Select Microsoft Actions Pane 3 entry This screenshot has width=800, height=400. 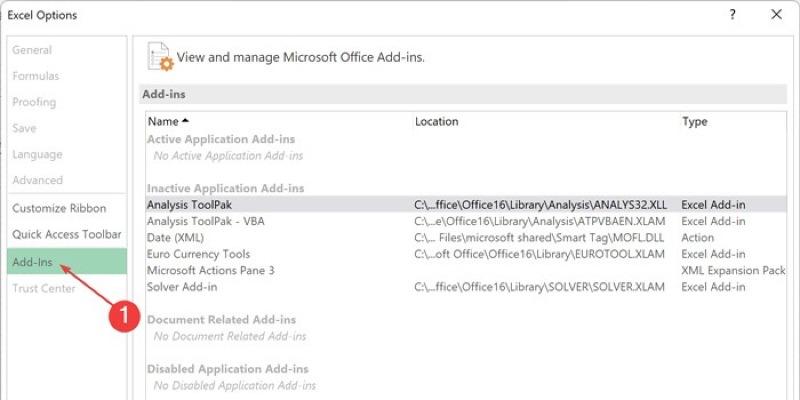(x=466, y=270)
